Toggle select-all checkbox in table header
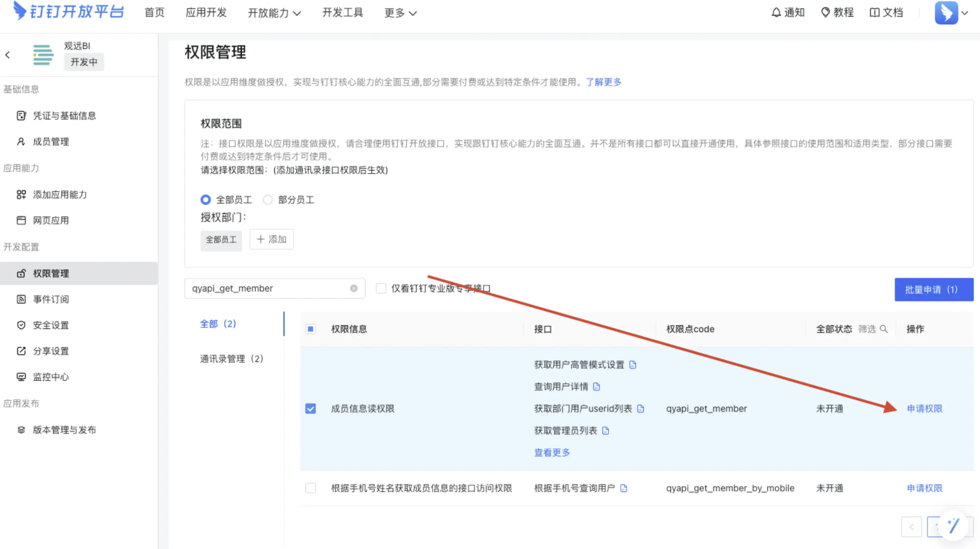This screenshot has height=549, width=980. click(x=310, y=329)
